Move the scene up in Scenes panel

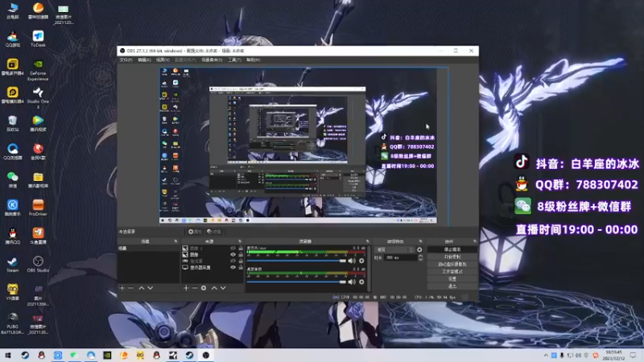coord(142,288)
